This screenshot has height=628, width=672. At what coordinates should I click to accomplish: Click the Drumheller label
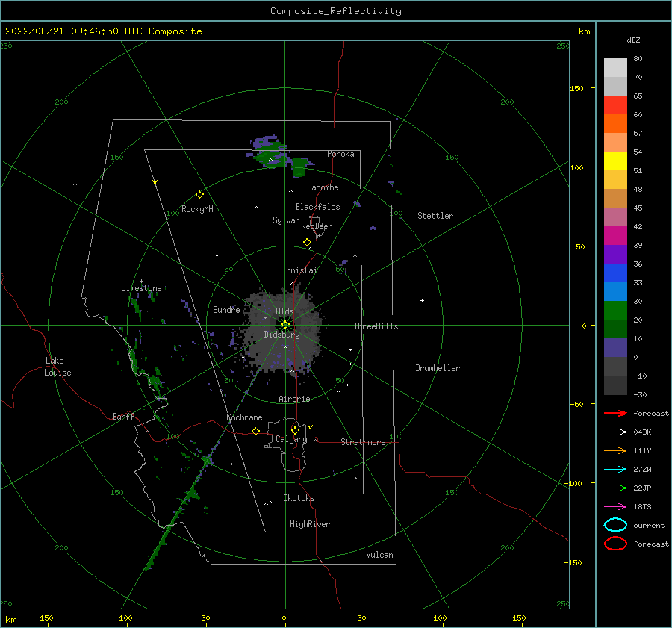click(438, 368)
